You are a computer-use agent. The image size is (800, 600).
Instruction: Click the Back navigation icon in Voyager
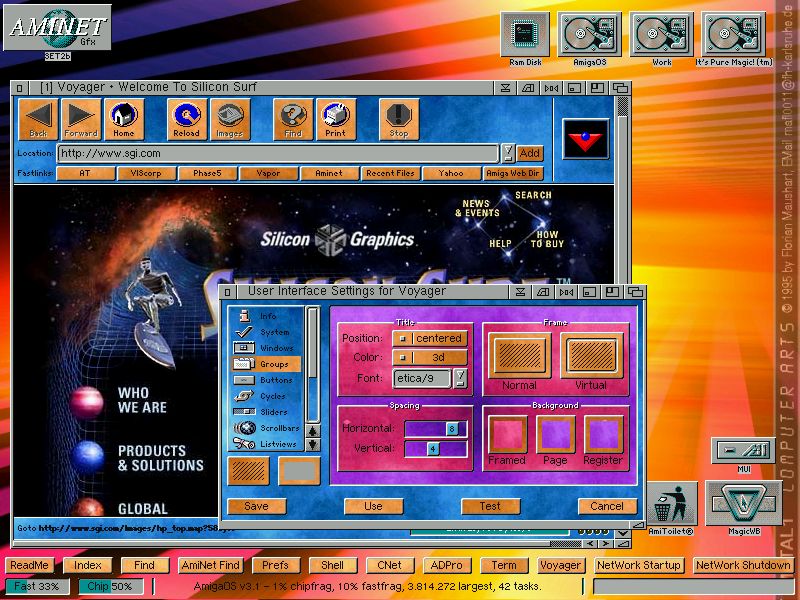tap(38, 119)
